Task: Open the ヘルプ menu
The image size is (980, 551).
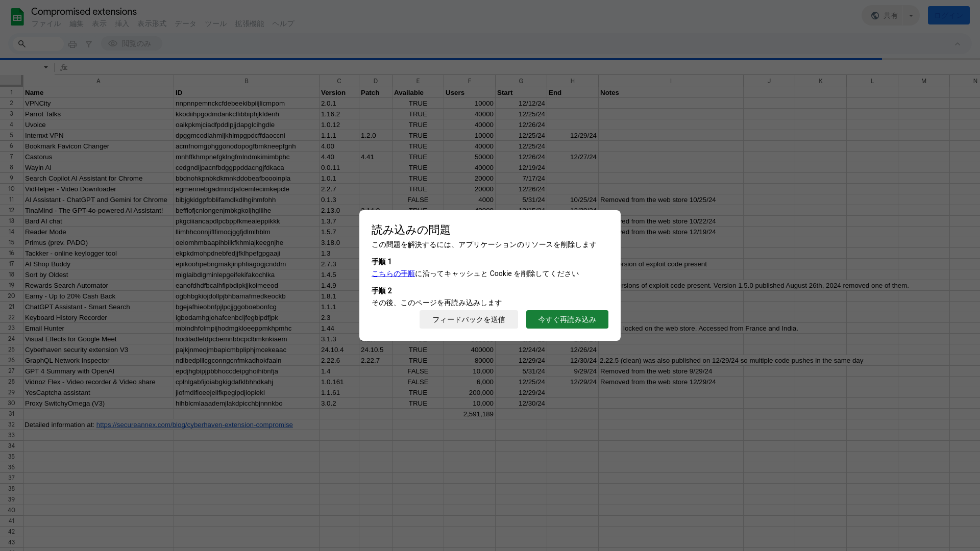Action: point(283,24)
